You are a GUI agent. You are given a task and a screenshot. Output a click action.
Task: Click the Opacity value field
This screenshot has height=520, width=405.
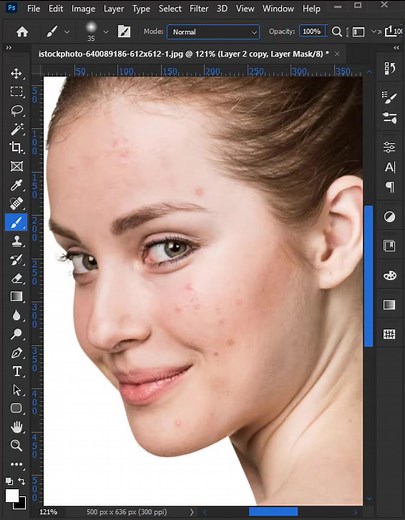click(312, 31)
